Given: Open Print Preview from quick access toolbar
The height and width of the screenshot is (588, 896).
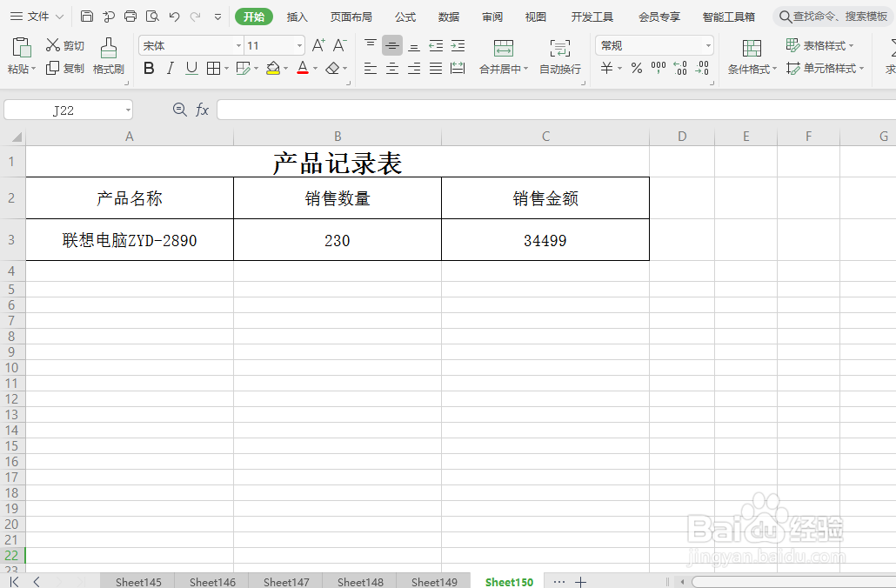Looking at the screenshot, I should point(152,16).
